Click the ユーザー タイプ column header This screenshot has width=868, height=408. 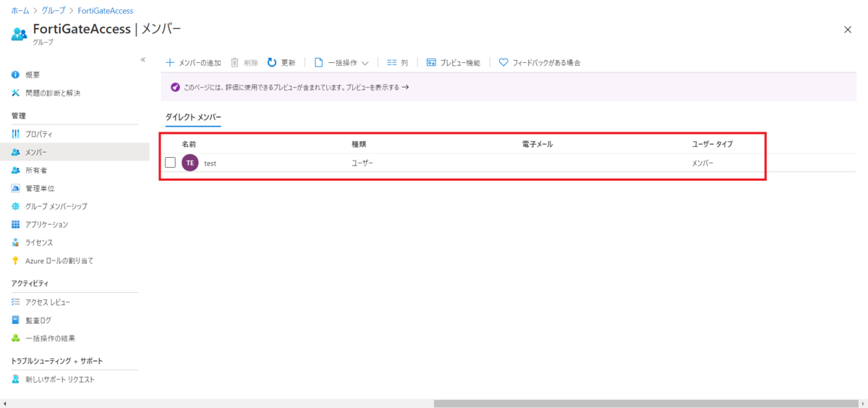712,145
